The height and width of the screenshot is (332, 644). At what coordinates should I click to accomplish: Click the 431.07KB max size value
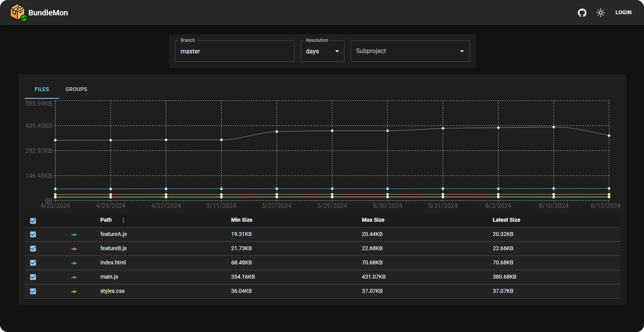pos(374,277)
